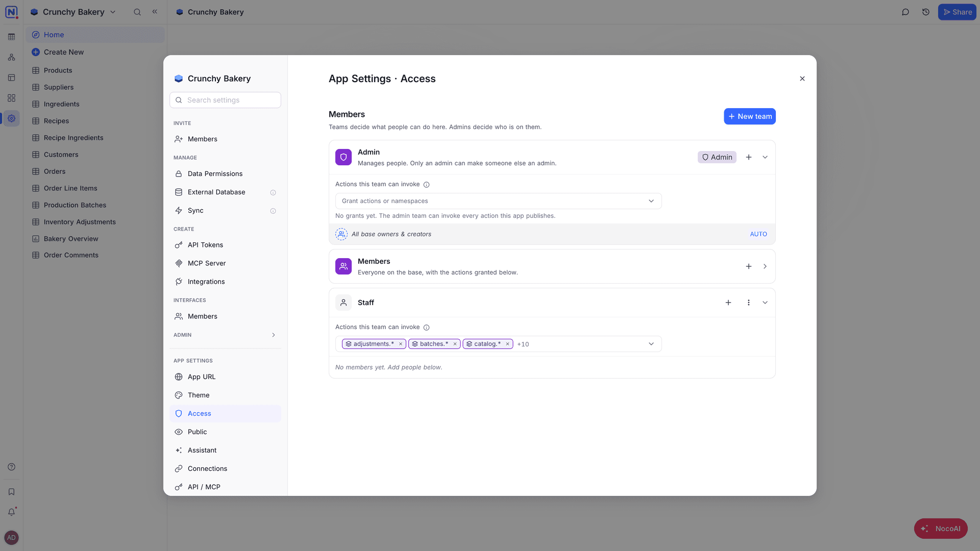Click info icon next to Staff actions label
The width and height of the screenshot is (980, 551).
(x=427, y=328)
